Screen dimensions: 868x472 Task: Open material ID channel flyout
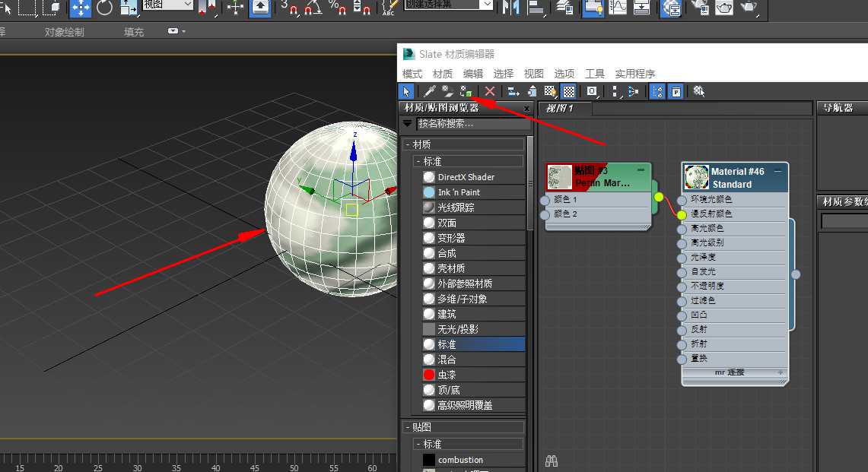point(592,91)
